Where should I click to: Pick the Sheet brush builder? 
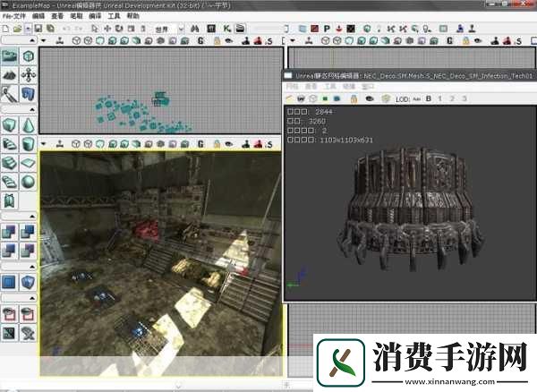(x=28, y=163)
